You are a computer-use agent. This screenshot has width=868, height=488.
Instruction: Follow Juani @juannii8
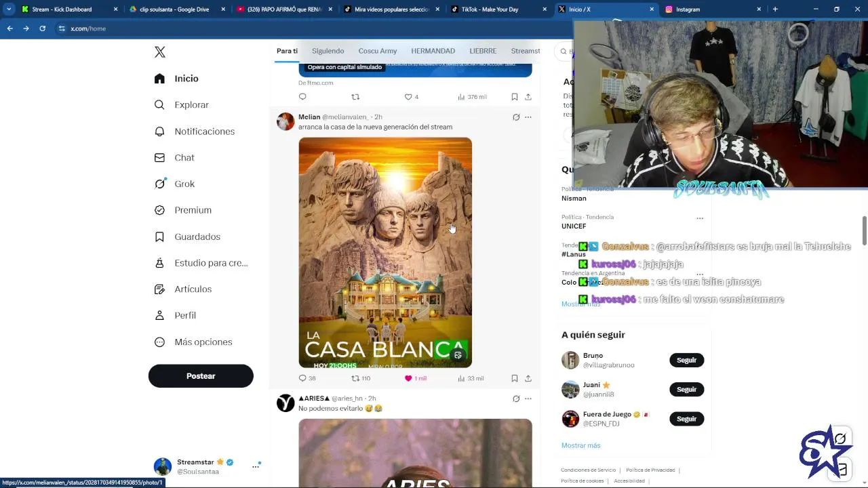pyautogui.click(x=686, y=389)
